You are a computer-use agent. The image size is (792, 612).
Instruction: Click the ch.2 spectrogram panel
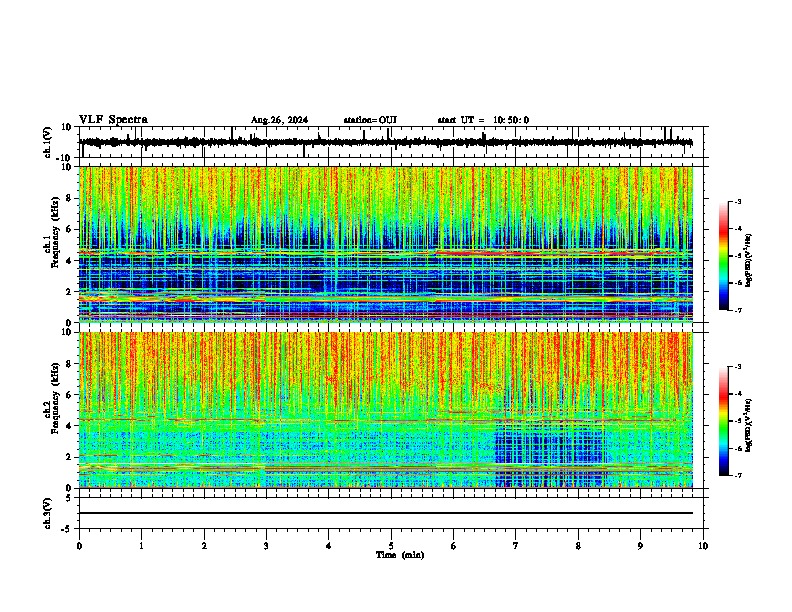386,410
